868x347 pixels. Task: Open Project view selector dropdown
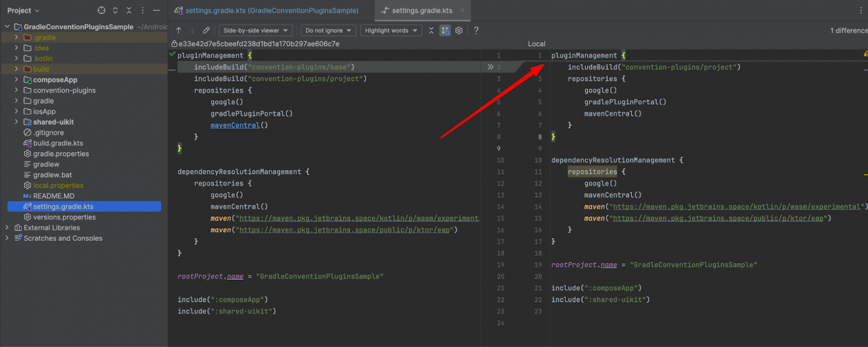pyautogui.click(x=23, y=11)
